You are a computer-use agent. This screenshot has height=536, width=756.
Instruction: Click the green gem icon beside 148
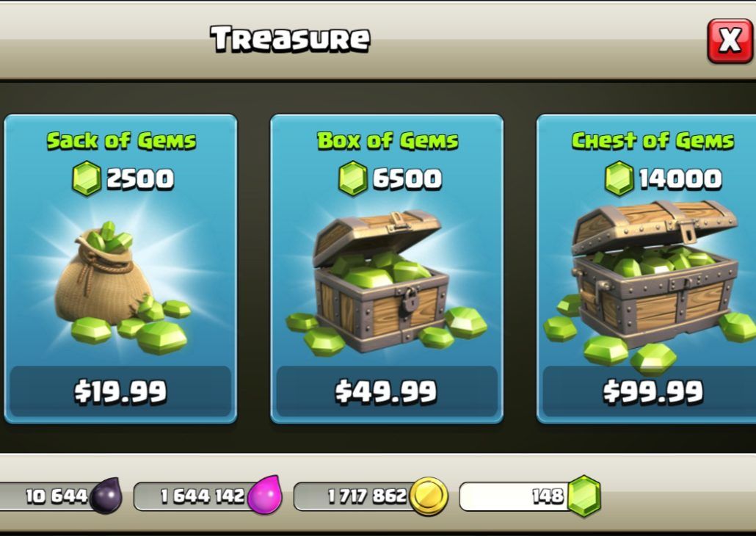click(x=584, y=496)
